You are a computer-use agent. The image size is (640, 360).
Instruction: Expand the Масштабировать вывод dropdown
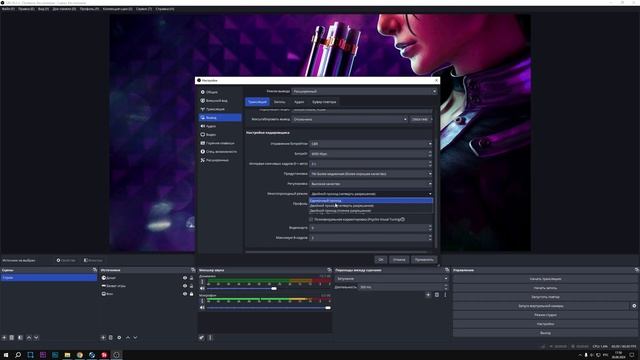(x=349, y=119)
